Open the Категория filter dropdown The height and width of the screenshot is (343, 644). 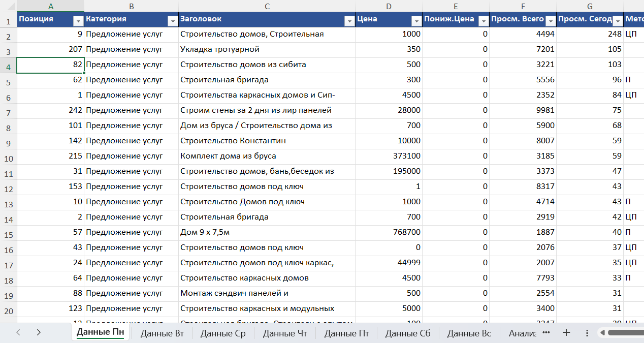click(172, 20)
